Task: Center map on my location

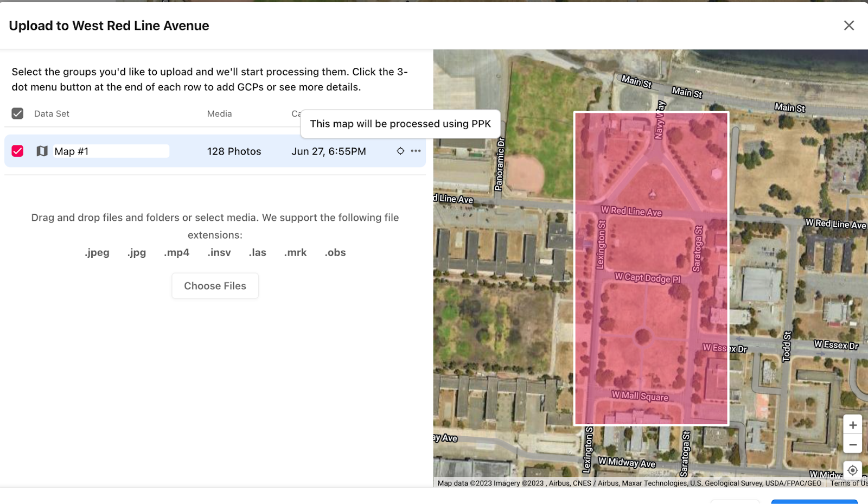Action: pos(852,470)
